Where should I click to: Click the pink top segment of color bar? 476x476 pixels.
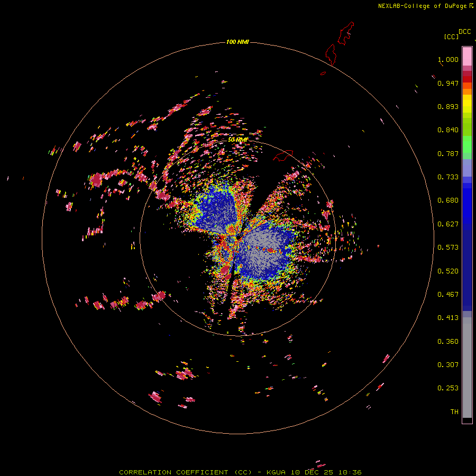tap(467, 56)
